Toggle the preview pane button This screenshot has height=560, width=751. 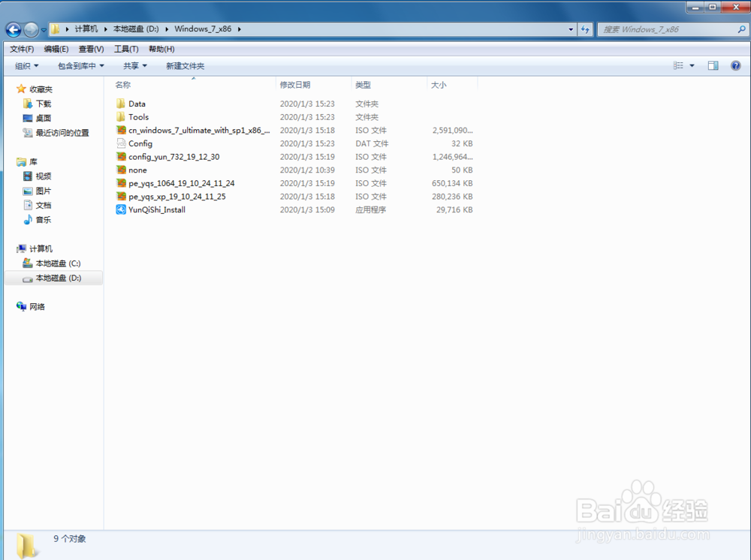pyautogui.click(x=713, y=65)
